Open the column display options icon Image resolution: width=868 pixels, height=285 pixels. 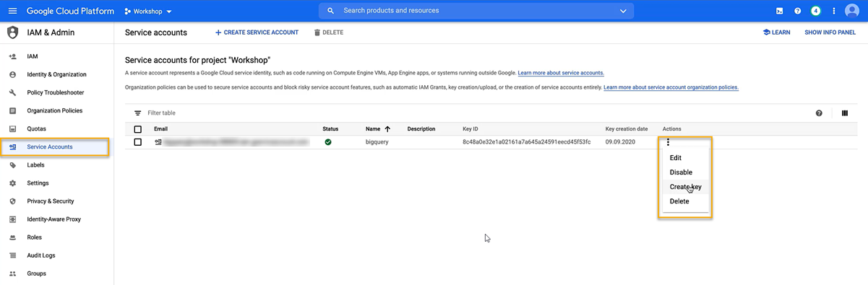point(844,113)
